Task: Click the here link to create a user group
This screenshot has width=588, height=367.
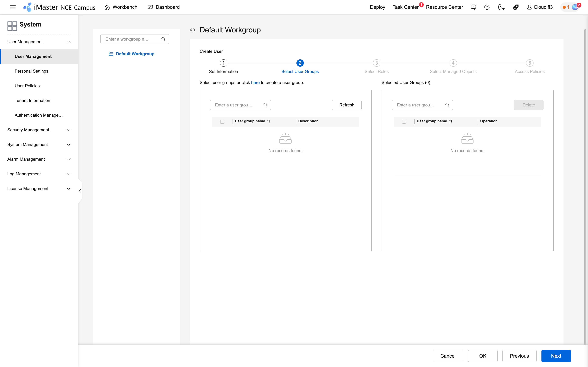Action: 255,83
